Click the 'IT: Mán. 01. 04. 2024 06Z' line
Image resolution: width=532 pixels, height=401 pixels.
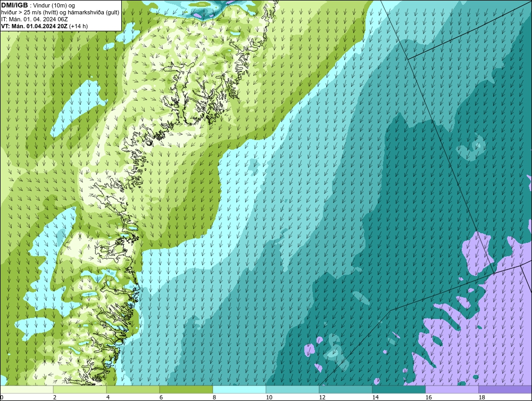pyautogui.click(x=35, y=19)
